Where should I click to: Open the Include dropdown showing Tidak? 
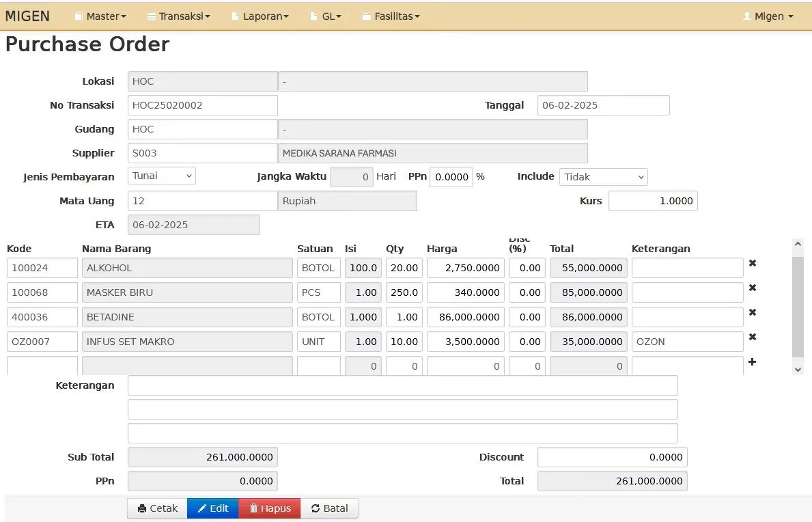click(x=603, y=176)
